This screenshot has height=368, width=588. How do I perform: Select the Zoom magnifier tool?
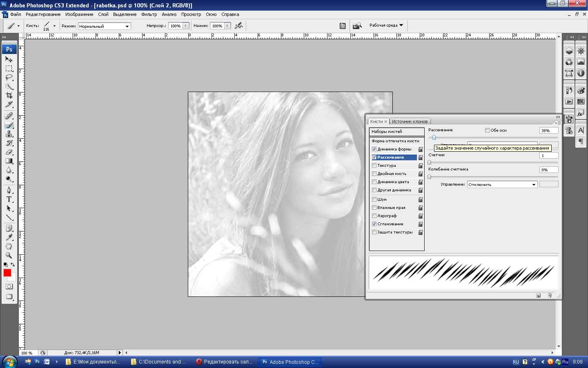pos(9,255)
